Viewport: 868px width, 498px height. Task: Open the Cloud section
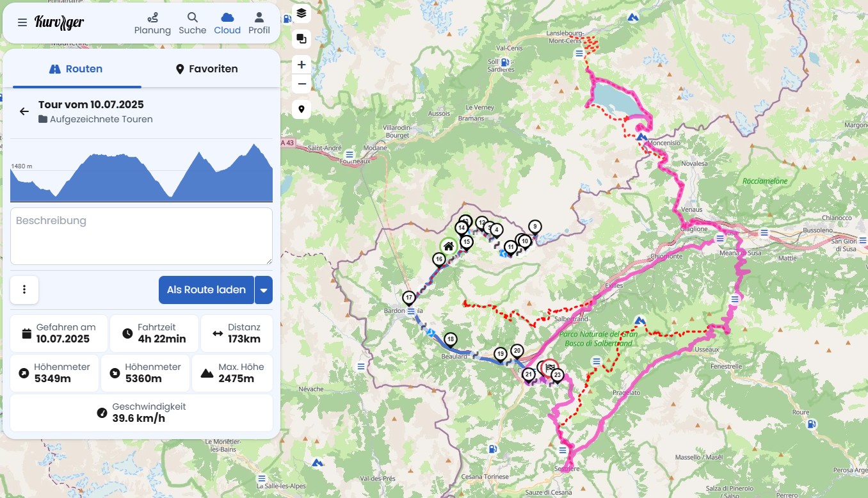click(227, 23)
